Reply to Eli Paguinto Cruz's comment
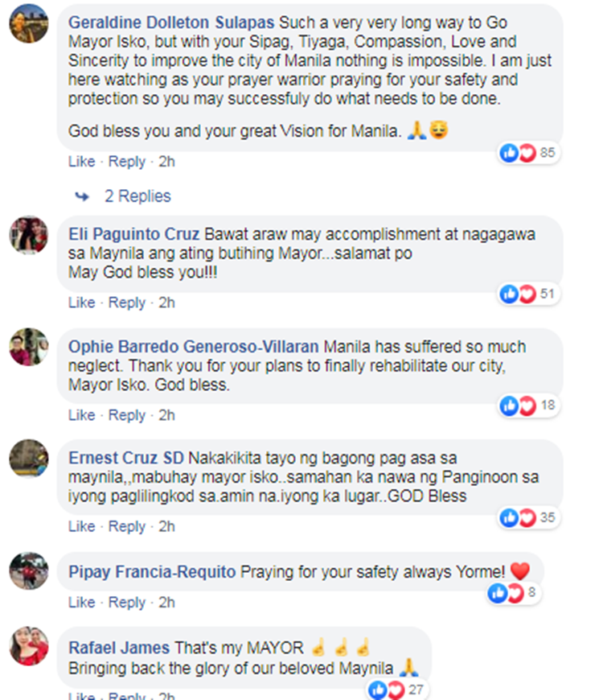The width and height of the screenshot is (603, 700). coord(127,303)
